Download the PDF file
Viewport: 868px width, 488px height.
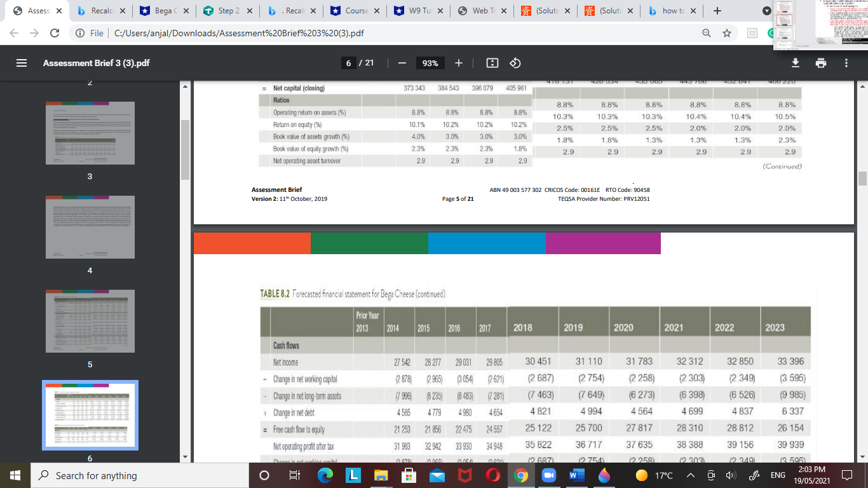[795, 63]
